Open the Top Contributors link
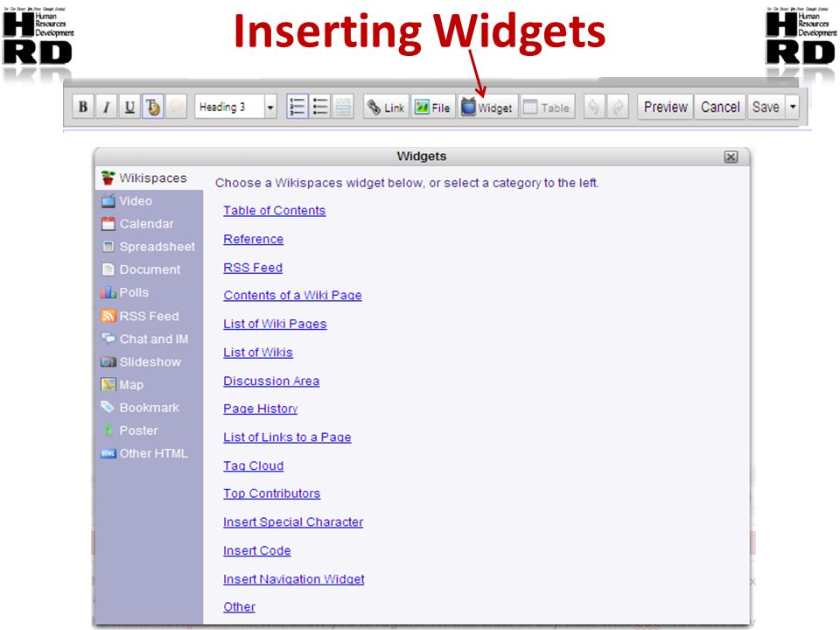Viewport: 840px width, 630px height. (x=272, y=493)
